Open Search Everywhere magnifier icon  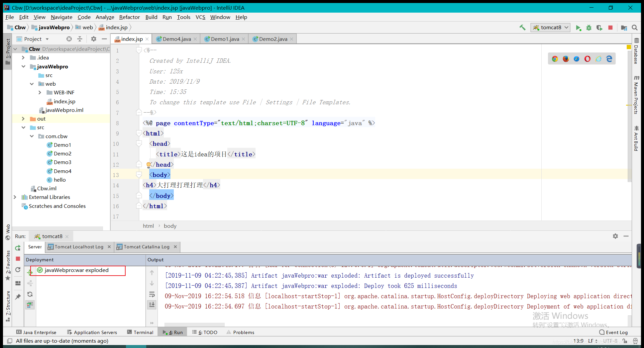[635, 28]
